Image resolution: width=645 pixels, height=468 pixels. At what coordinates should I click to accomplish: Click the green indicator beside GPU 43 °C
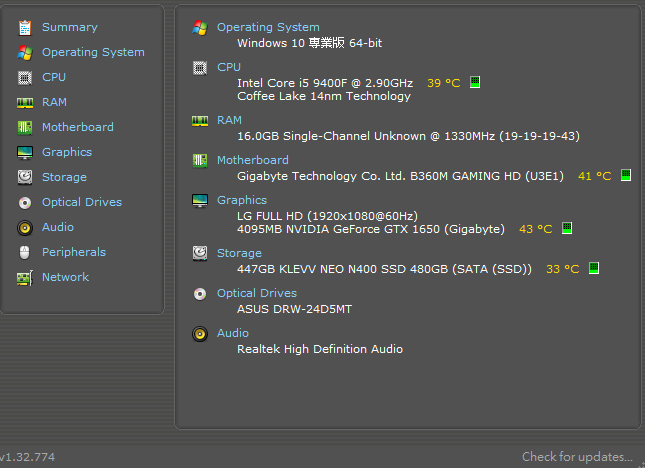[567, 228]
